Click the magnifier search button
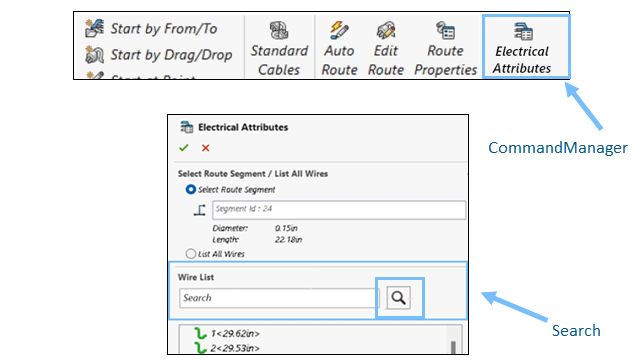This screenshot has height=360, width=640. 399,298
